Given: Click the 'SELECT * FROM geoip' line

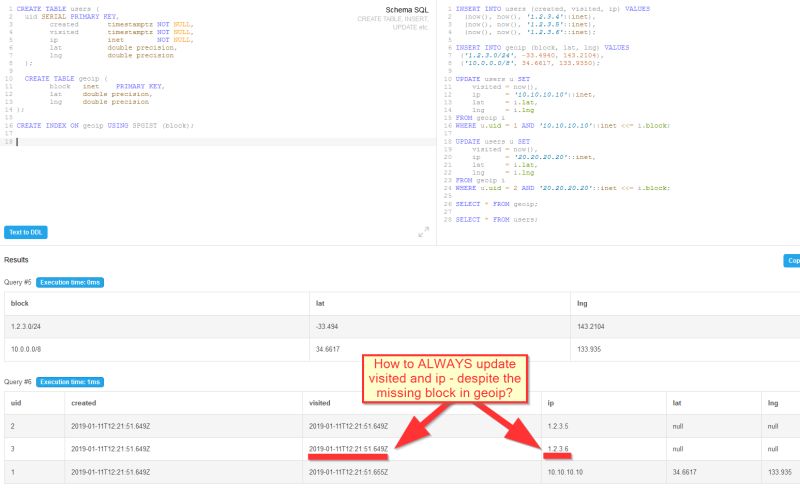Looking at the screenshot, I should coord(496,204).
